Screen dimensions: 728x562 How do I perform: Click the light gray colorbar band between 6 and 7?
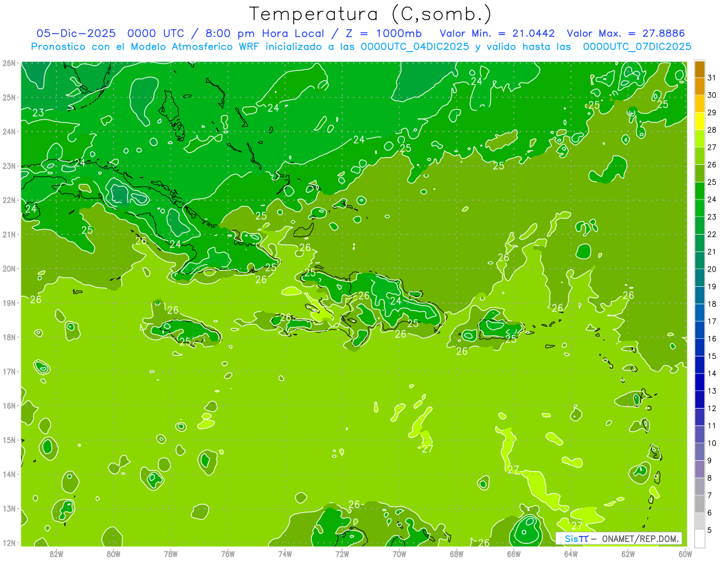(x=699, y=504)
